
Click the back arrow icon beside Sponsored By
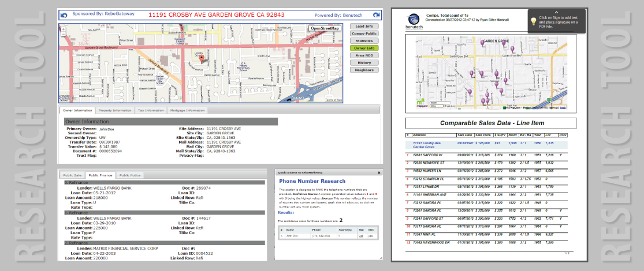tap(64, 15)
